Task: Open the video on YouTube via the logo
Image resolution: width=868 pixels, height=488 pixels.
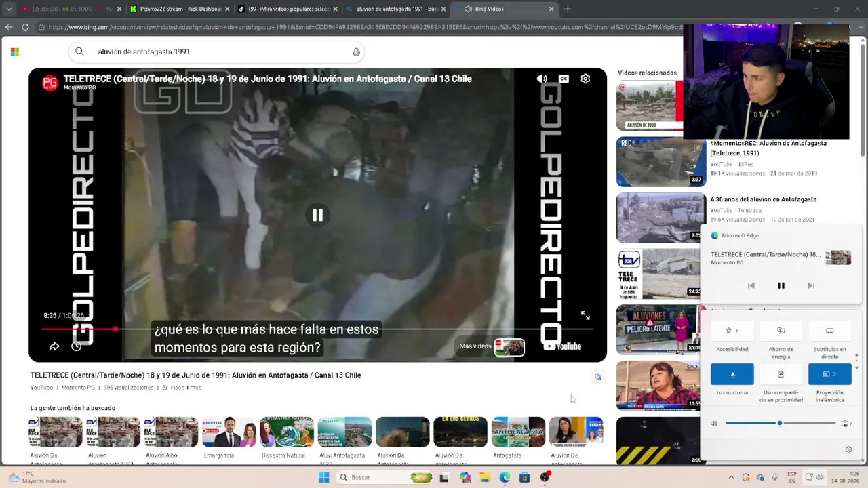Action: [563, 346]
